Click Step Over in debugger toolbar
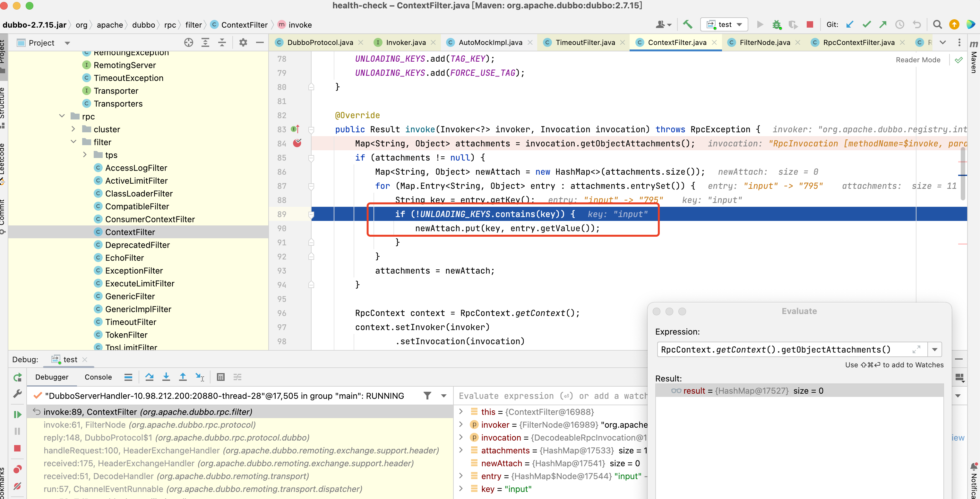The image size is (980, 499). pos(149,377)
